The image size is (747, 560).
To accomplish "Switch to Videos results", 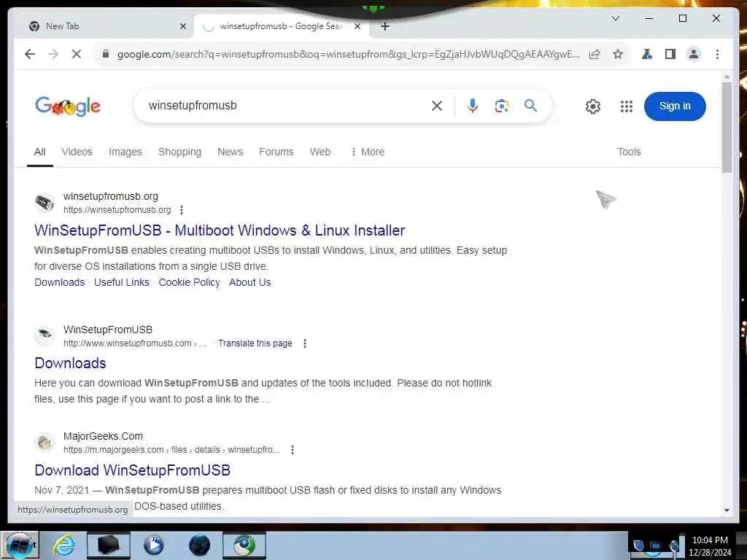I will [77, 152].
